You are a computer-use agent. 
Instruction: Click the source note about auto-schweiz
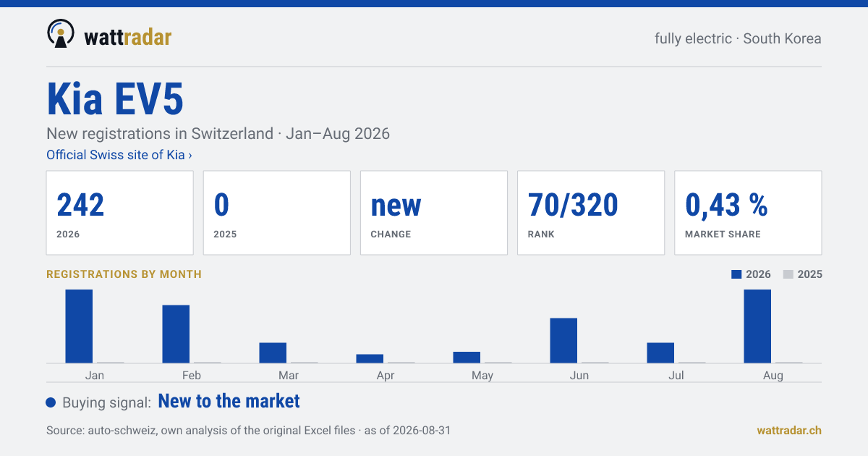[248, 431]
